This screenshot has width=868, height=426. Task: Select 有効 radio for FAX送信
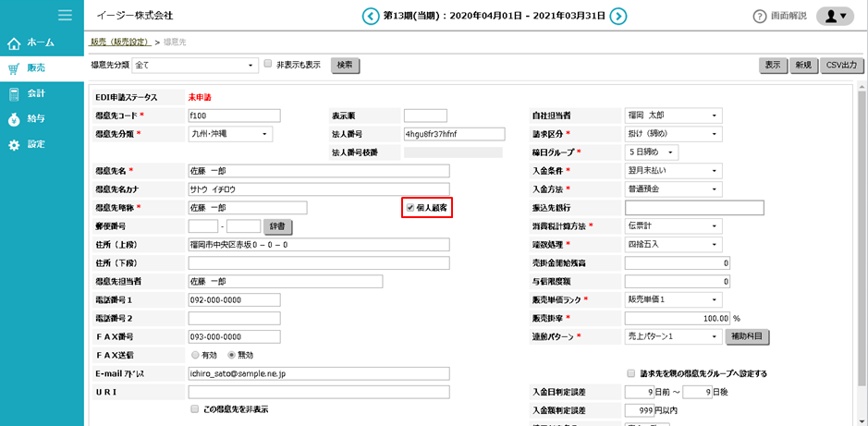(194, 355)
